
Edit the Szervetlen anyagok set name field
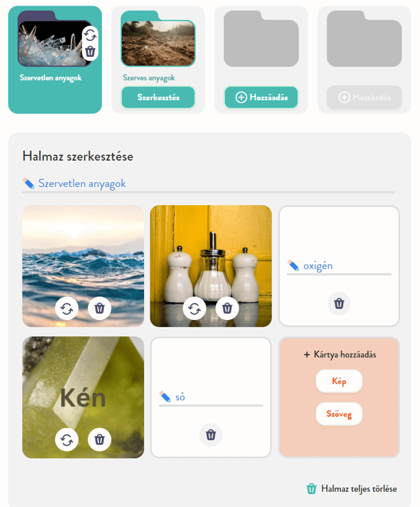(x=216, y=183)
